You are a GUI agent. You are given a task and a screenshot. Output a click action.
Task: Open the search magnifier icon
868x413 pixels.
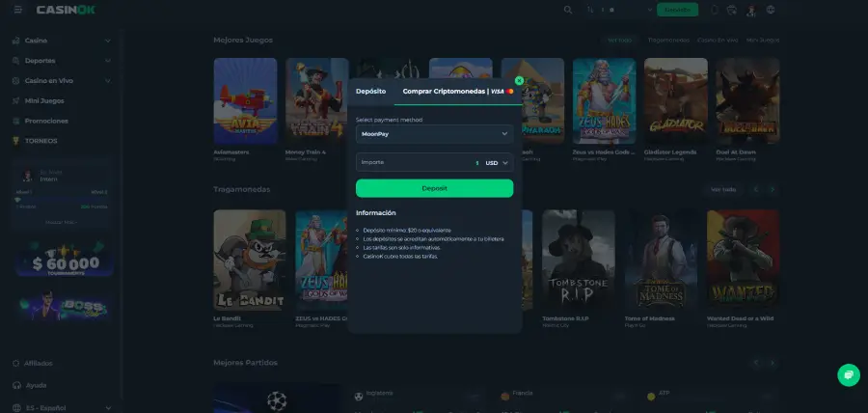(x=568, y=10)
